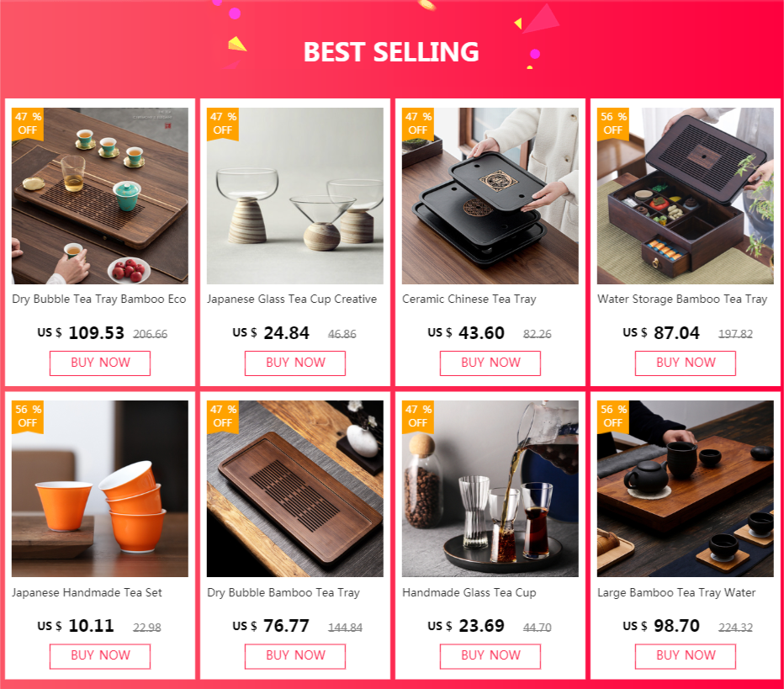This screenshot has width=784, height=689.
Task: Click the 47% OFF badge on Handmade Glass Tea Cup
Action: coord(418,416)
